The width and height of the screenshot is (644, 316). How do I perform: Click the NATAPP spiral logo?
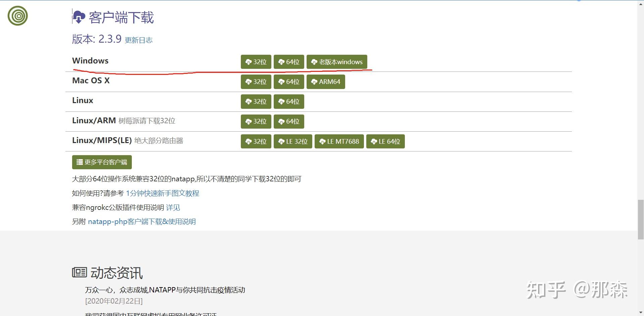pyautogui.click(x=17, y=15)
